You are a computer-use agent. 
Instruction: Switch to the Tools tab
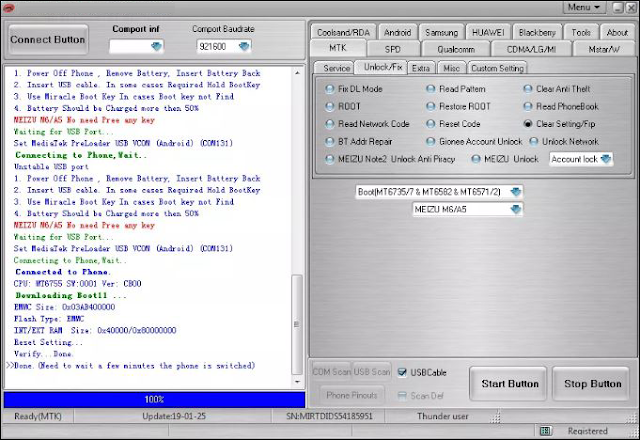pos(581,33)
